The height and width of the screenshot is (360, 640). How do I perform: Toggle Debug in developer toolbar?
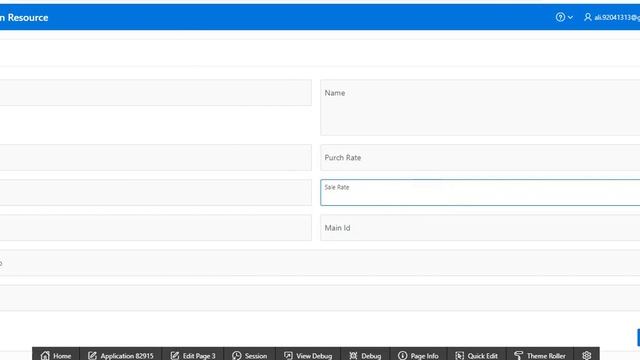(x=365, y=355)
